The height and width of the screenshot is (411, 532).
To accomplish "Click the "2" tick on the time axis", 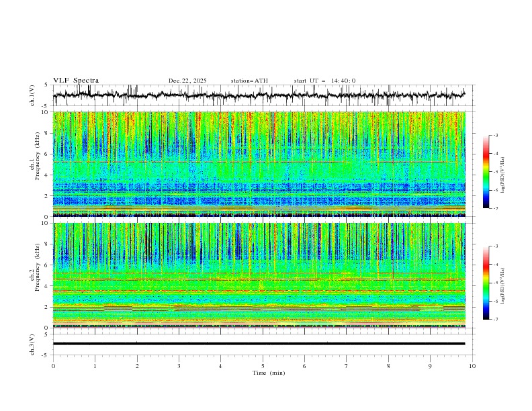I will pos(137,366).
